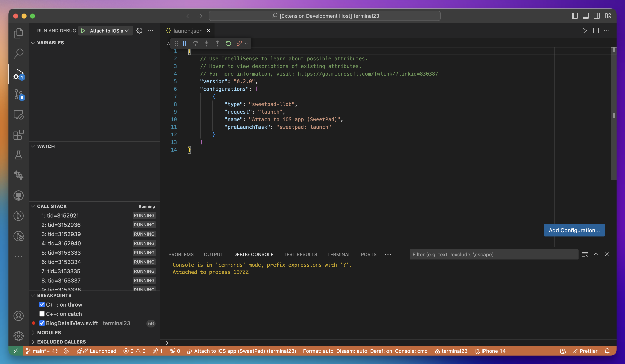625x364 pixels.
Task: Pause the running debug session
Action: 184,43
